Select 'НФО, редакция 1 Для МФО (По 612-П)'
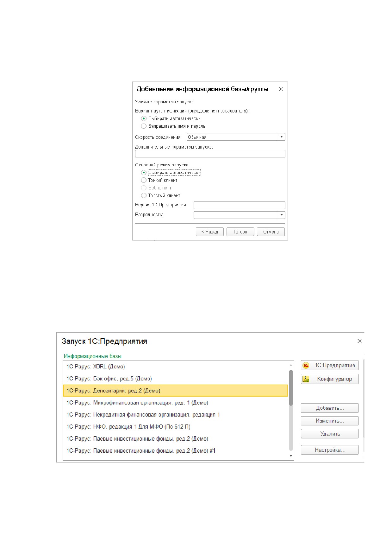The height and width of the screenshot is (555, 392). (x=176, y=427)
